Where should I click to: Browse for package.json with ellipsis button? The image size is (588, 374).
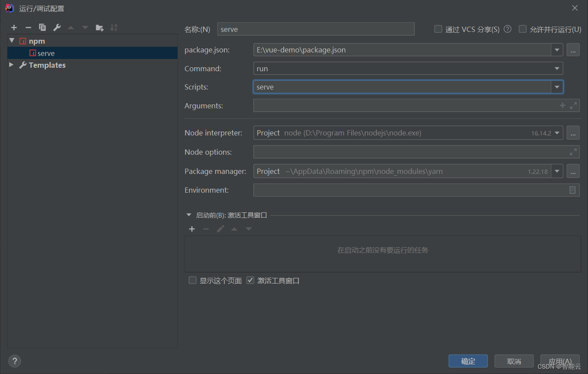(573, 50)
